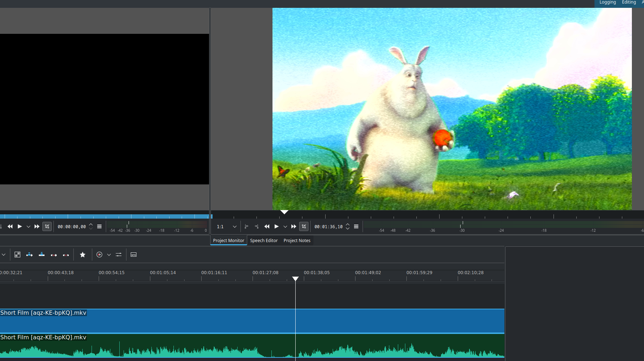Toggle zone crop button in project monitor

(304, 226)
